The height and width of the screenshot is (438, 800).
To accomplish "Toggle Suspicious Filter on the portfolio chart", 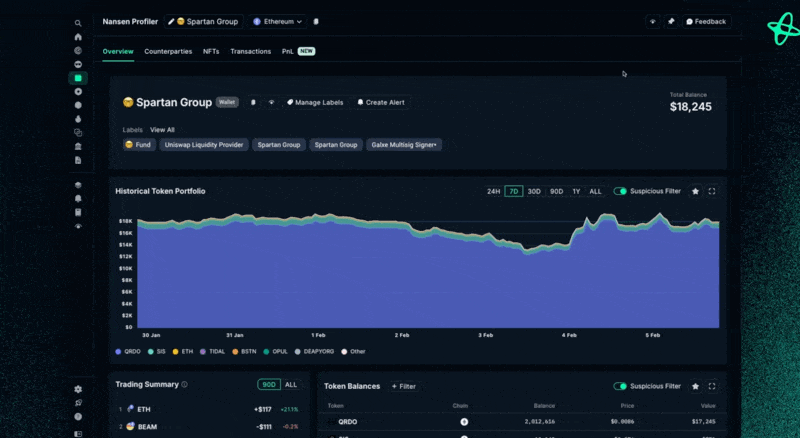I will point(620,191).
